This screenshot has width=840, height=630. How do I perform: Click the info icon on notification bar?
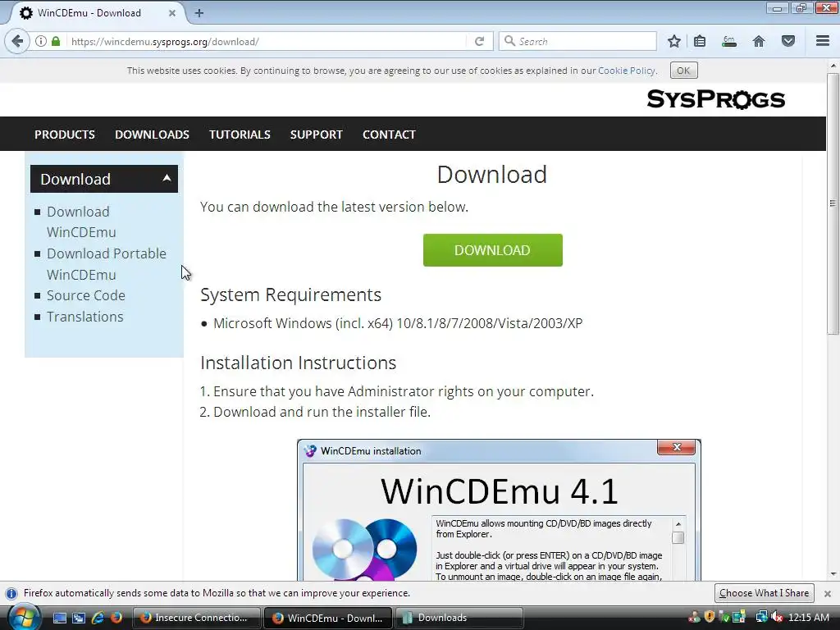click(11, 594)
